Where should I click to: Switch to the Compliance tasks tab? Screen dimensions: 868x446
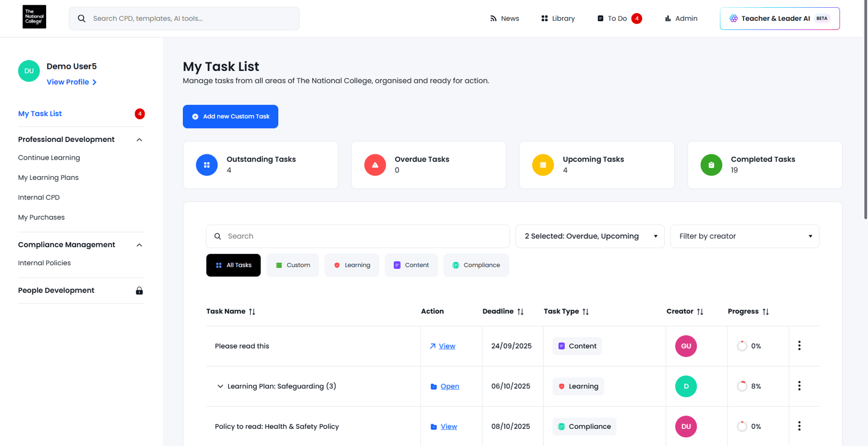click(476, 265)
